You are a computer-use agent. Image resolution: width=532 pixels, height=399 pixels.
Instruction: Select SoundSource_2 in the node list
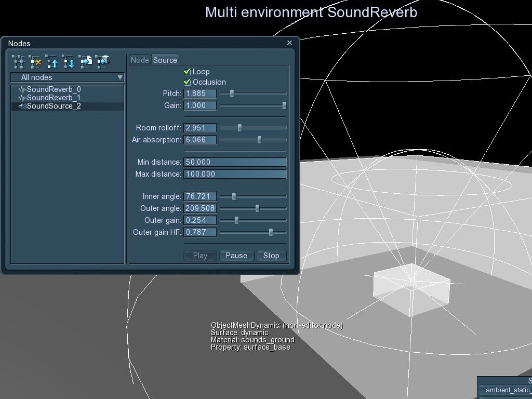point(68,106)
